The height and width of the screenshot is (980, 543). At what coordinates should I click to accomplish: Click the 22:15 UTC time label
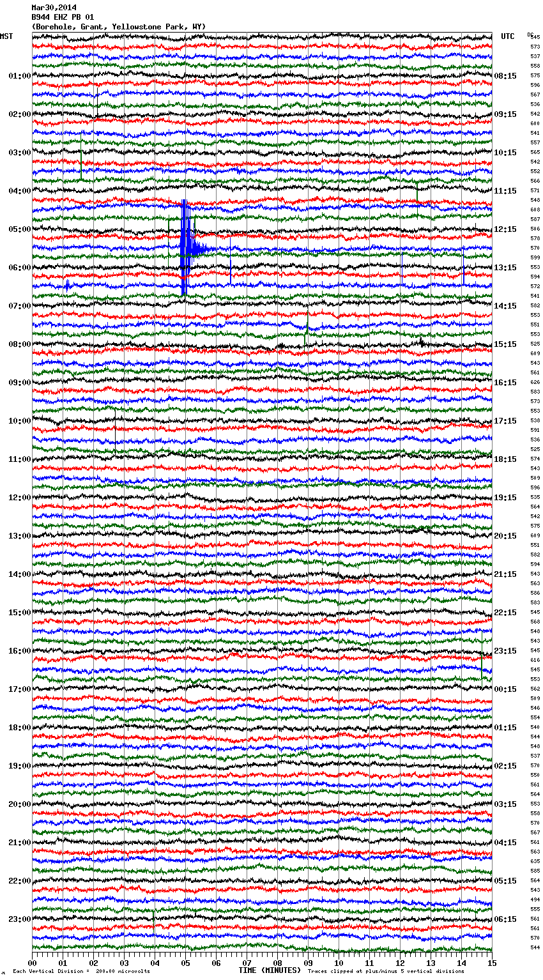point(505,613)
